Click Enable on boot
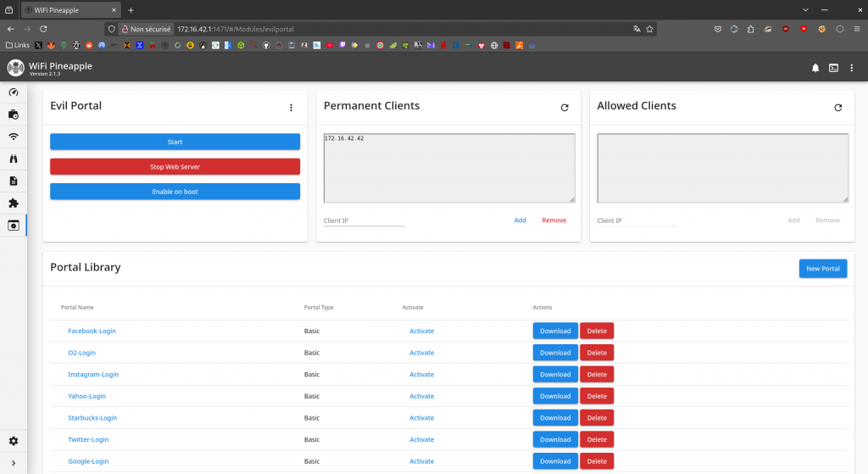868x474 pixels. pyautogui.click(x=175, y=192)
